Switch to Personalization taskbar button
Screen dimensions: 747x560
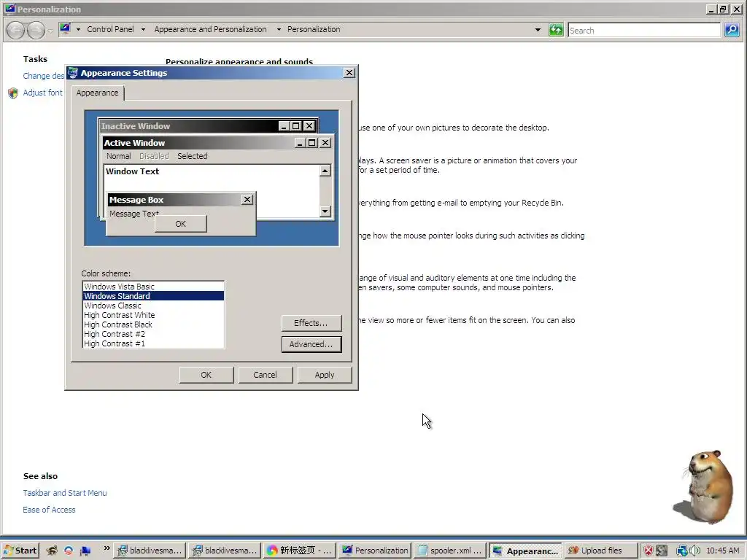point(375,551)
